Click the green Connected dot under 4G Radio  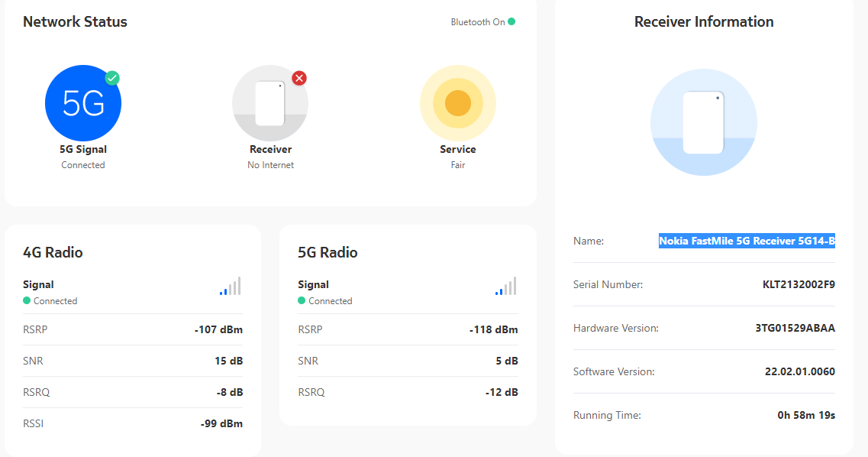tap(27, 301)
